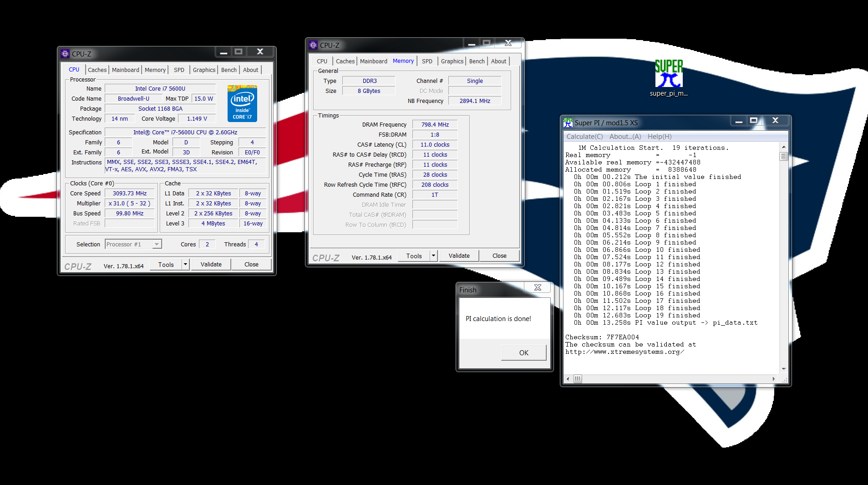The width and height of the screenshot is (868, 485).
Task: Click the Super PI vertical scrollbar thumb
Action: 783,156
